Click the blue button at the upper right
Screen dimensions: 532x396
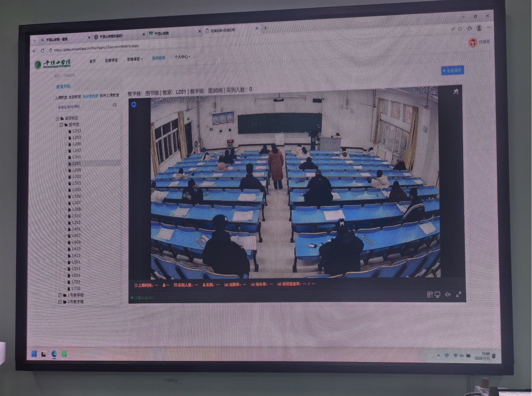pos(452,70)
